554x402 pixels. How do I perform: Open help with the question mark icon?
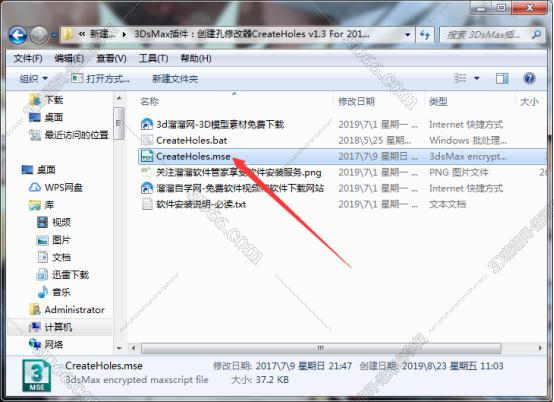click(x=529, y=78)
